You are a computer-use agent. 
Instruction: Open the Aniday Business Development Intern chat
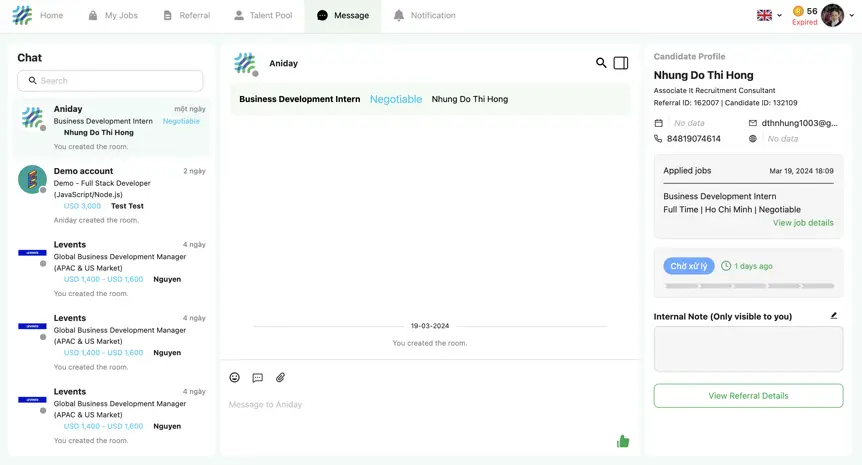[x=110, y=128]
